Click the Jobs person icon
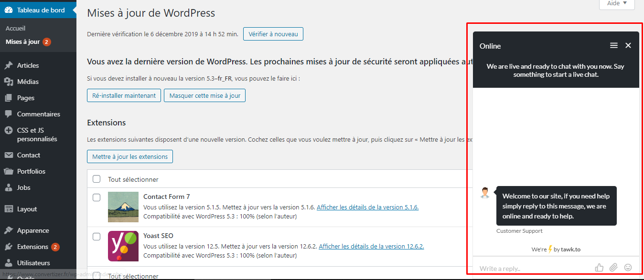 [9, 187]
